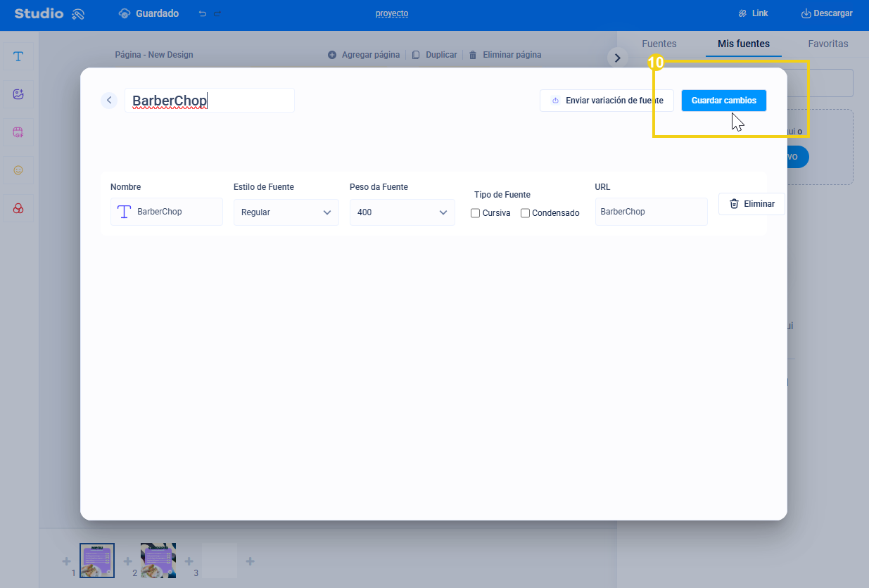The height and width of the screenshot is (588, 869).
Task: Click the proyecto project name link
Action: pos(392,13)
